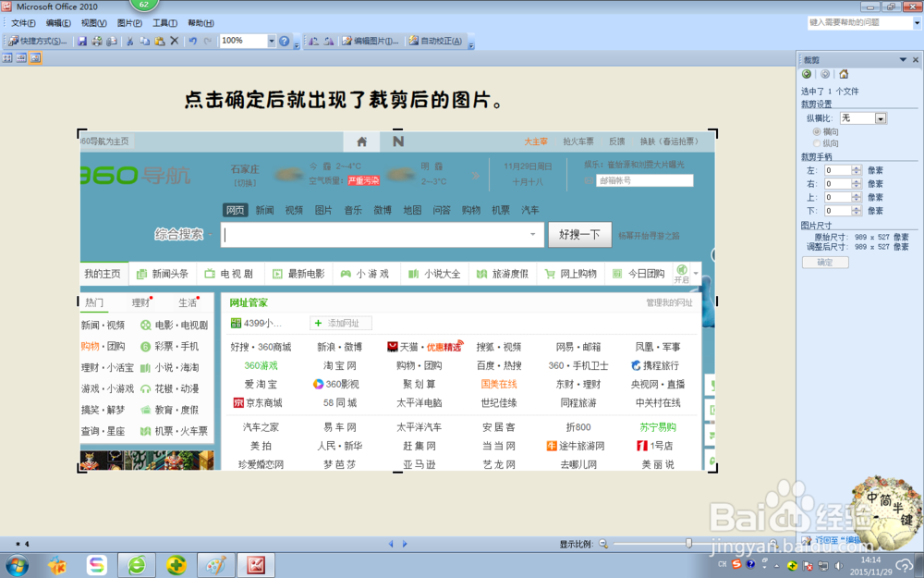The image size is (924, 578).
Task: Switch to thumbnail view
Action: tap(7, 57)
